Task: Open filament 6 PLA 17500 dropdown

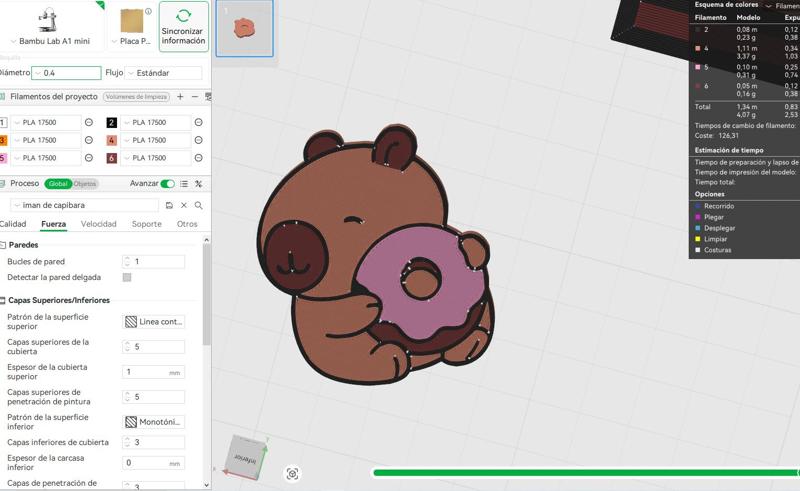Action: (156, 158)
